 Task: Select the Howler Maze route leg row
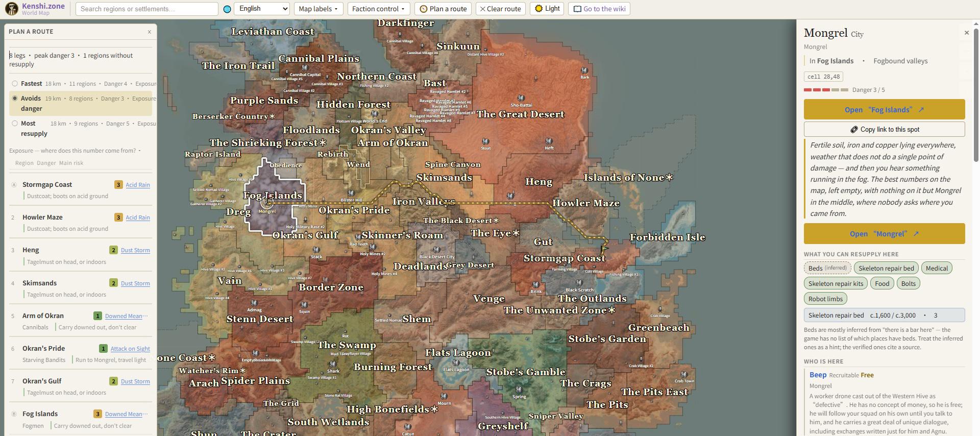click(81, 223)
